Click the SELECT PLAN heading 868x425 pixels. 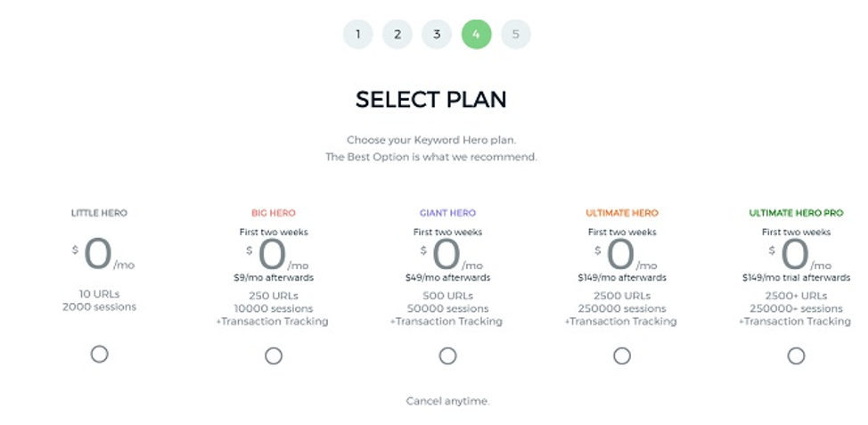(430, 99)
